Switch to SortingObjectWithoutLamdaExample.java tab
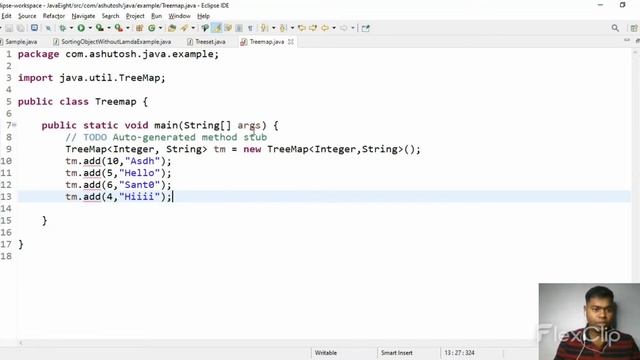 (112, 42)
